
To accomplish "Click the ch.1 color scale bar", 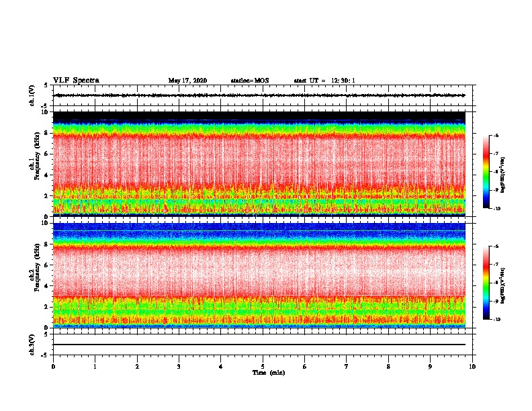I will (x=486, y=172).
